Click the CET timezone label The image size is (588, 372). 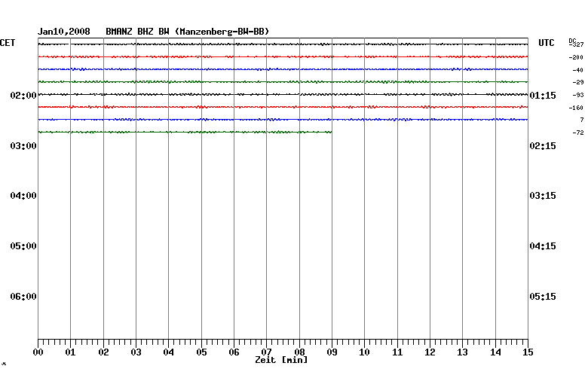tap(8, 43)
